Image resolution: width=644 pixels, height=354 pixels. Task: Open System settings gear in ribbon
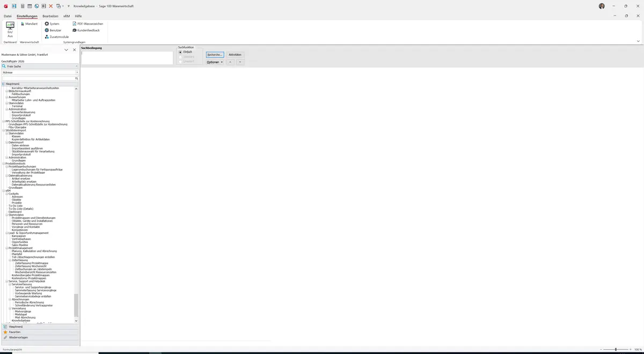52,24
